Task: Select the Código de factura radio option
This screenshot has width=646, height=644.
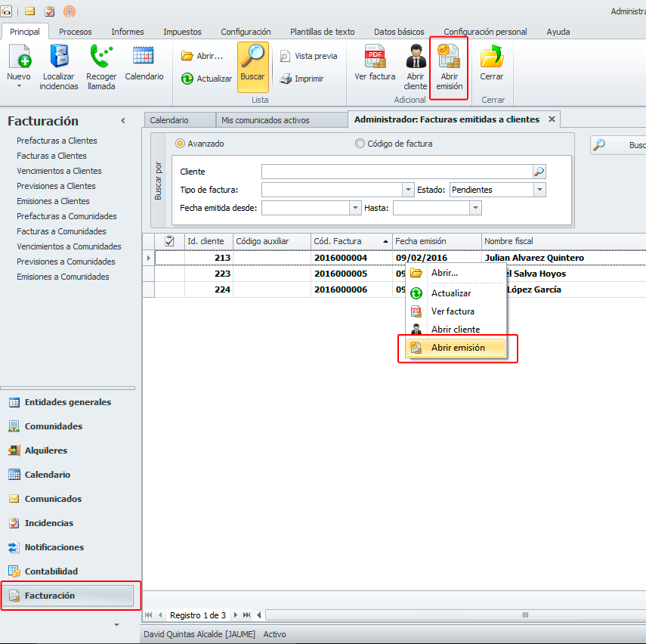Action: coord(360,144)
